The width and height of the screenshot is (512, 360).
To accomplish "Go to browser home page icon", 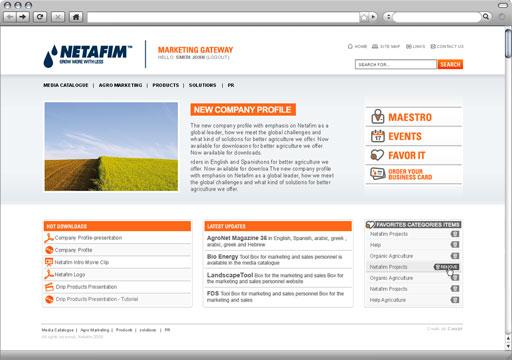I will pos(76,17).
